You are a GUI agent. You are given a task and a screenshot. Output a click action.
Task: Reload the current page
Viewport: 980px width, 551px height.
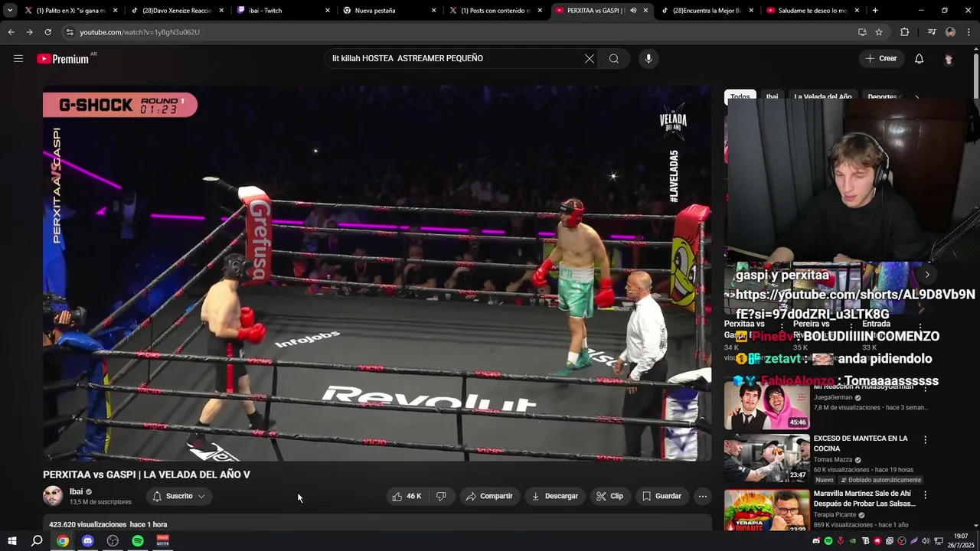tap(47, 32)
